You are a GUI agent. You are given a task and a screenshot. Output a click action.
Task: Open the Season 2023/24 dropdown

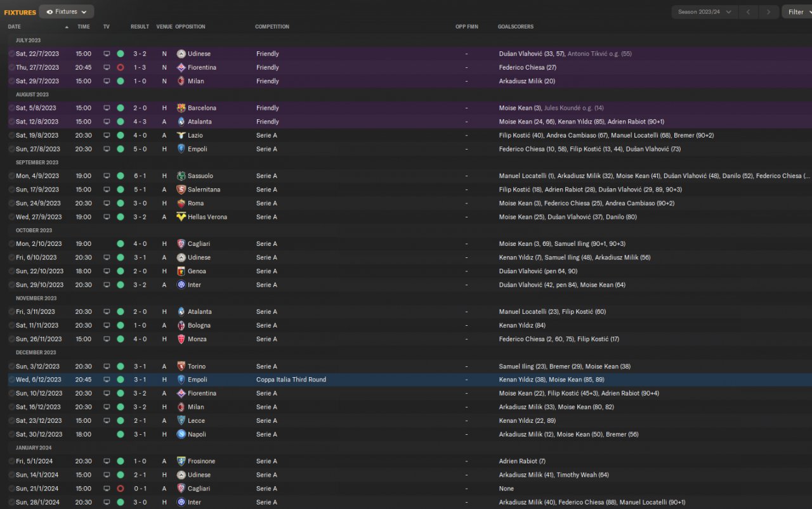coord(704,12)
